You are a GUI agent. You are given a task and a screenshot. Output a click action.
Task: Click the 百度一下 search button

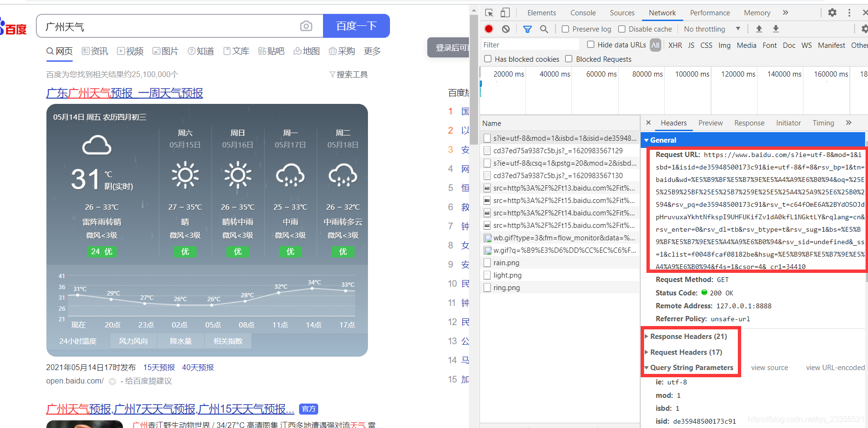pos(356,26)
